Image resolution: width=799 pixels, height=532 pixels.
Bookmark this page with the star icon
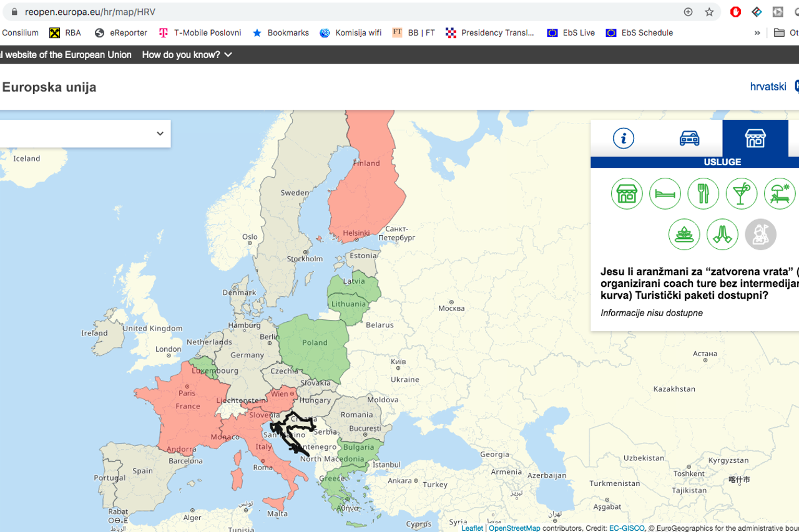[709, 12]
